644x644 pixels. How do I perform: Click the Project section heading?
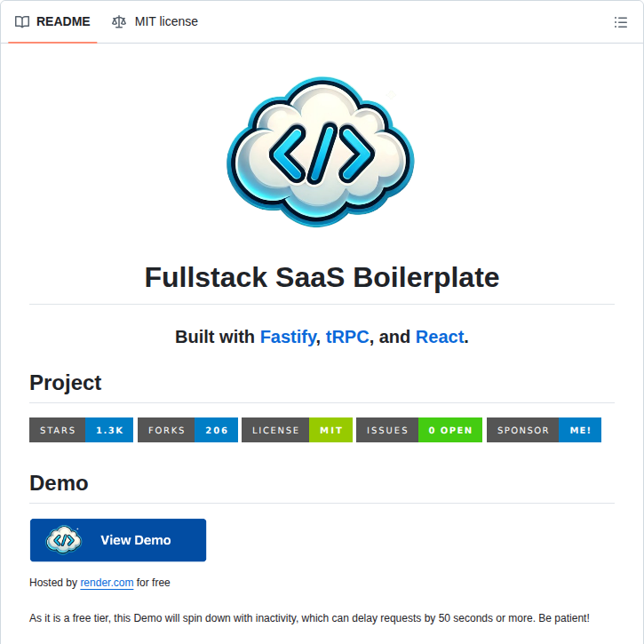click(66, 383)
